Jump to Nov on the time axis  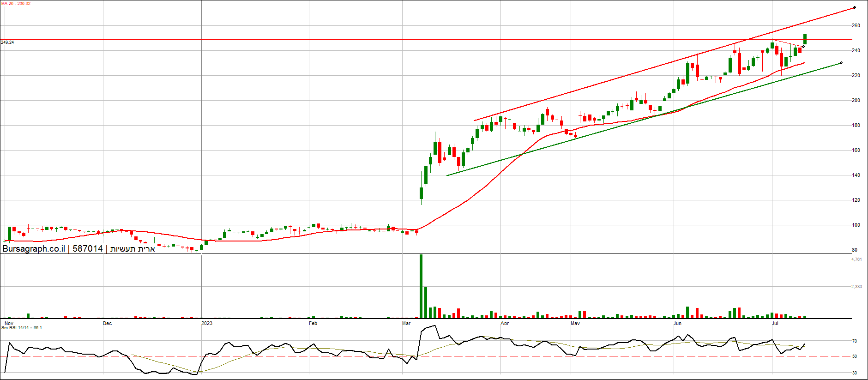point(9,323)
